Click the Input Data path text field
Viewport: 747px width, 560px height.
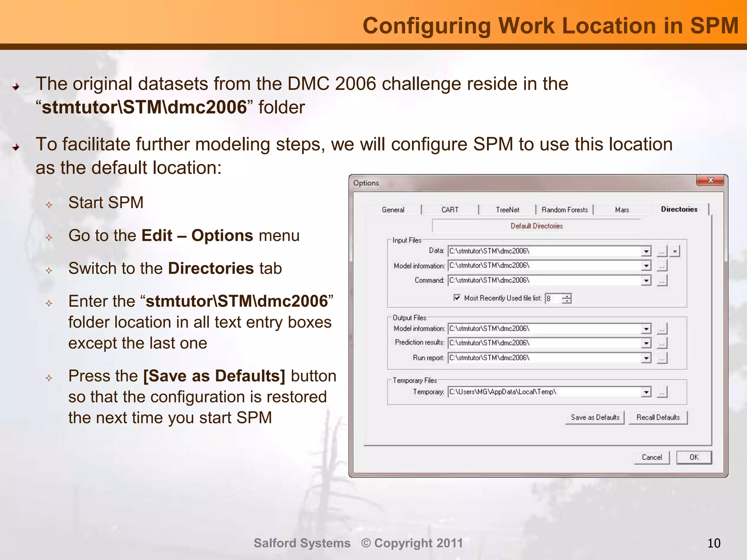tap(545, 251)
